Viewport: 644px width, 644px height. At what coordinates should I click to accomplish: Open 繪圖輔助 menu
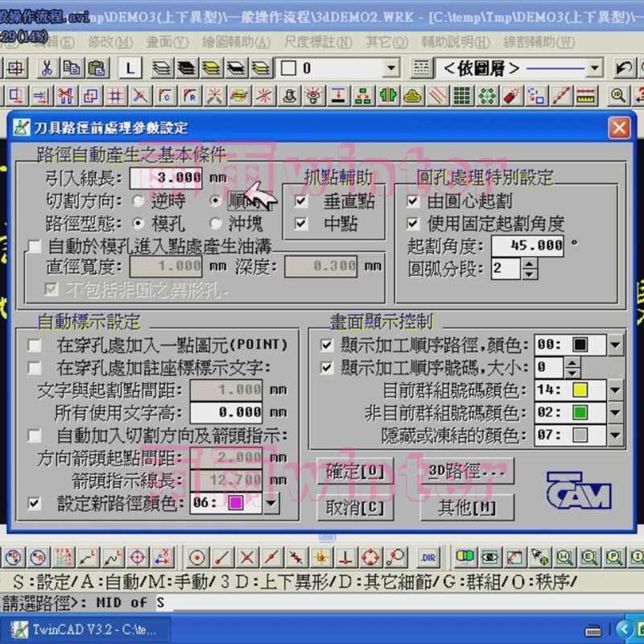(x=236, y=43)
